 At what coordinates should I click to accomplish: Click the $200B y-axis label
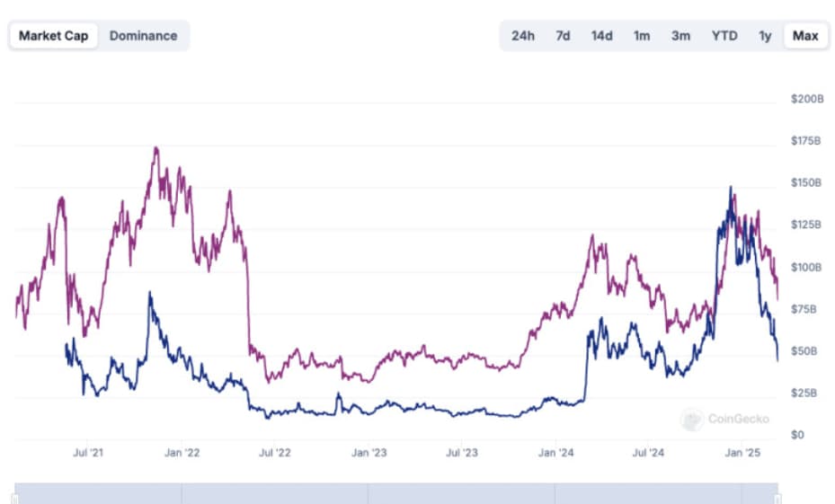pyautogui.click(x=806, y=99)
